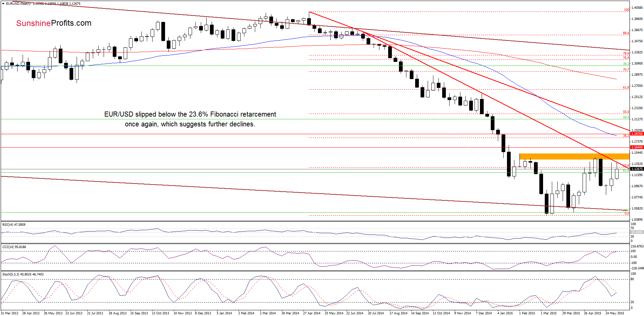Select the red 0.0 Fibonacci level label
644x316 pixels.
(x=627, y=214)
